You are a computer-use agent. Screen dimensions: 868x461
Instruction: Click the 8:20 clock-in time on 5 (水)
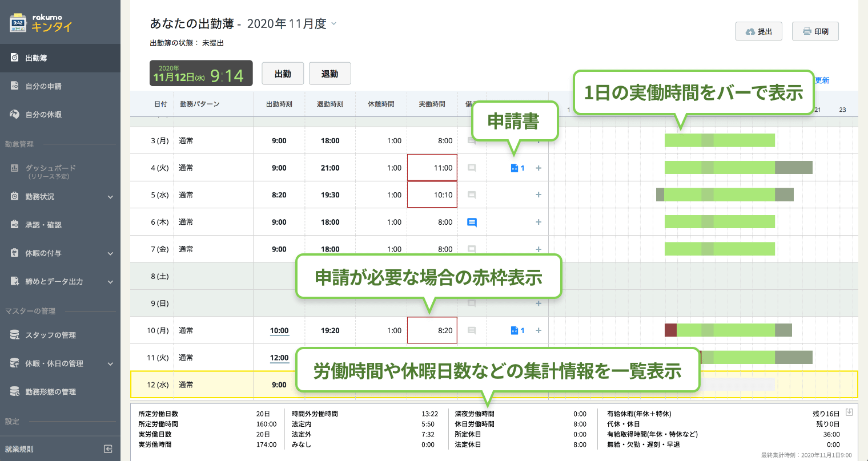(x=279, y=195)
